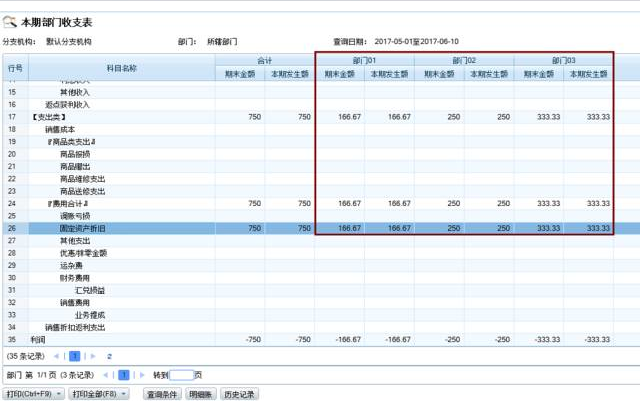Select page 1 in the 部门 pager

coord(124,375)
